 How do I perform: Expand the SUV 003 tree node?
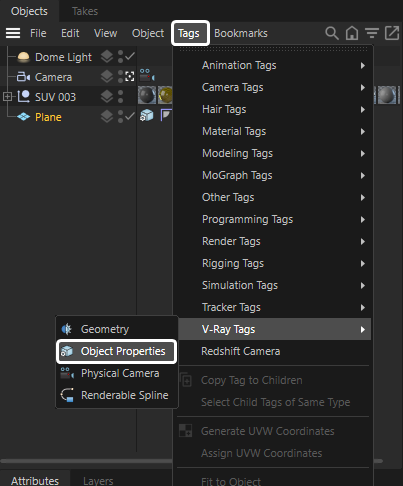7,97
